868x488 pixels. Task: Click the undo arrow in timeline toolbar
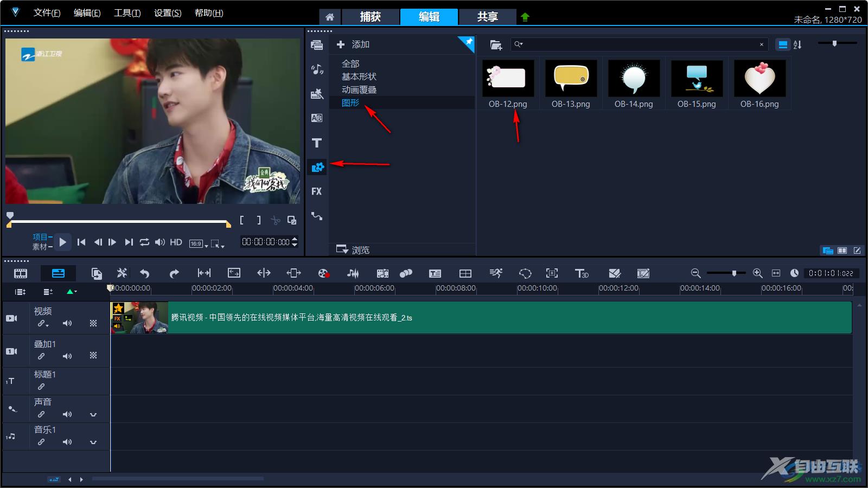pyautogui.click(x=145, y=273)
